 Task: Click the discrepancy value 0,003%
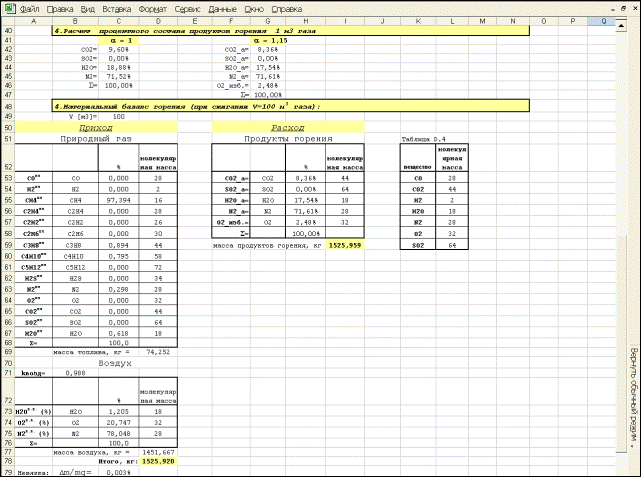119,472
